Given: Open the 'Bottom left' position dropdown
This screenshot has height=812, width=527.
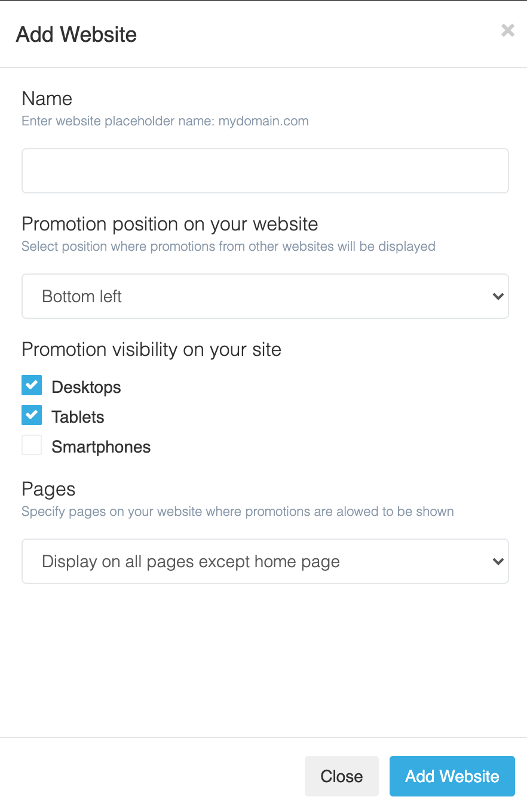Looking at the screenshot, I should (x=265, y=296).
